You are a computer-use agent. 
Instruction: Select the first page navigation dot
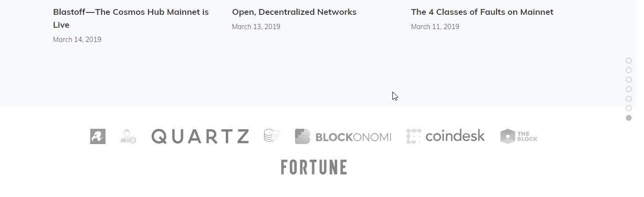coord(629,61)
